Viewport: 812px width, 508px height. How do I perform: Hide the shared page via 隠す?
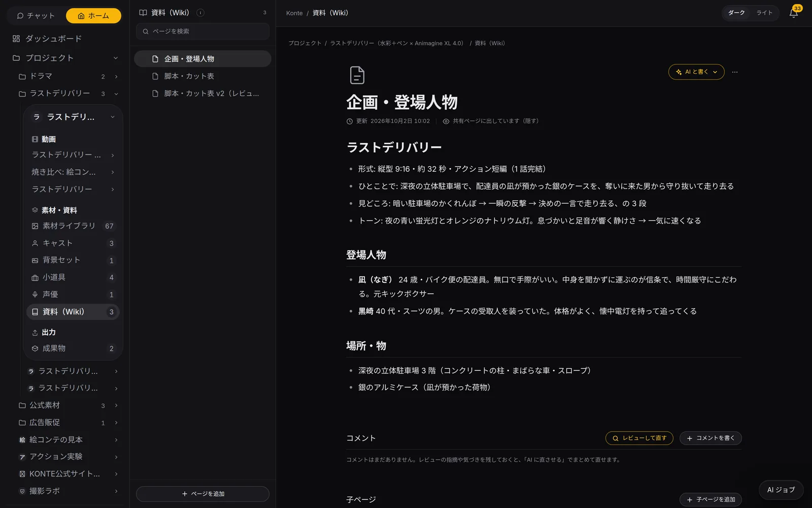click(x=531, y=121)
